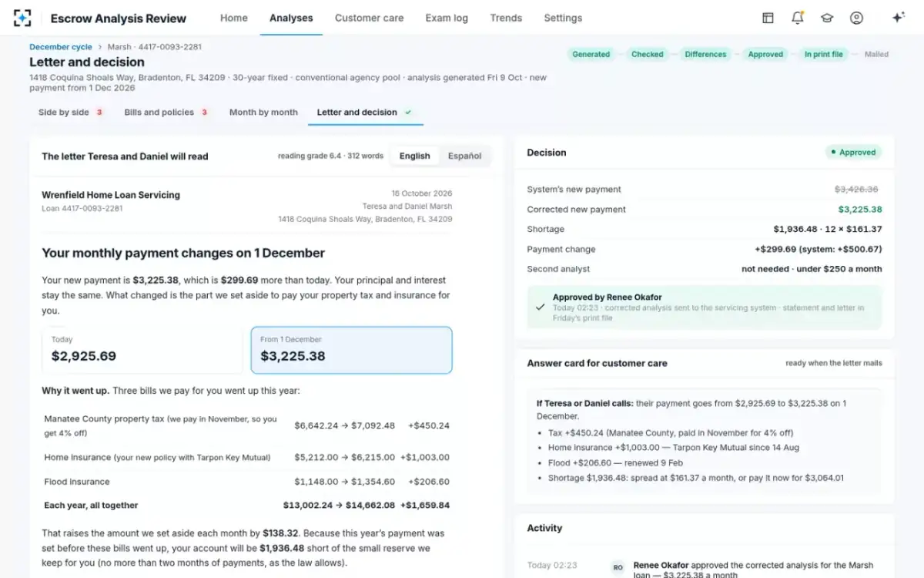Click the Tax +$450.24 Manatee County bullet
This screenshot has width=924, height=578.
pos(671,433)
